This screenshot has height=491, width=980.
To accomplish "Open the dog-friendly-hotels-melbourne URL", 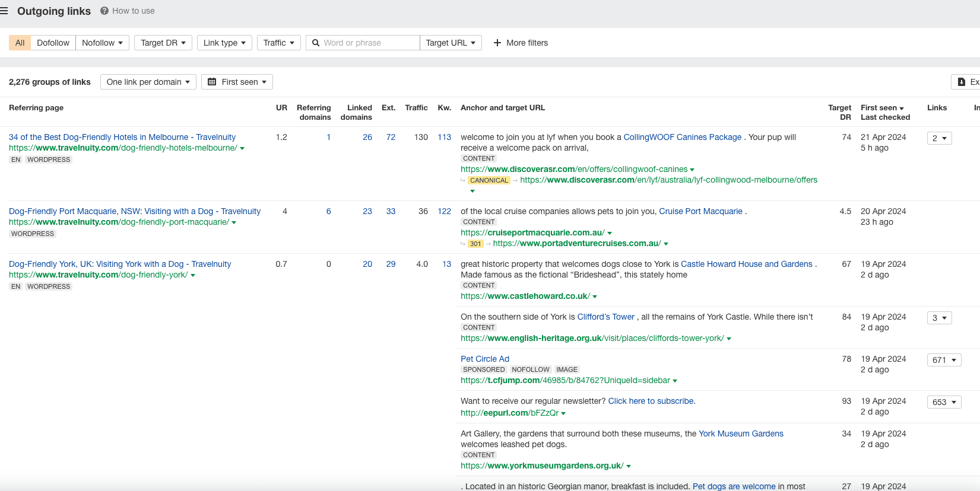I will pos(123,148).
